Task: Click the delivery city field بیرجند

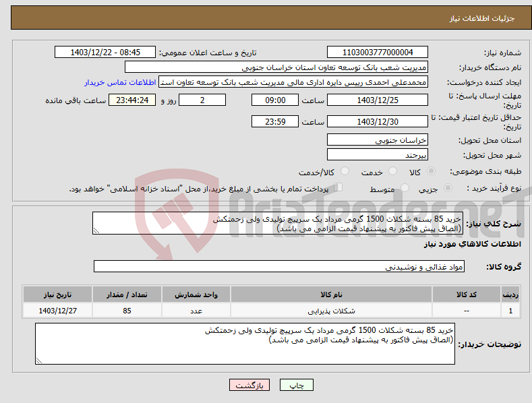Action: [378, 155]
